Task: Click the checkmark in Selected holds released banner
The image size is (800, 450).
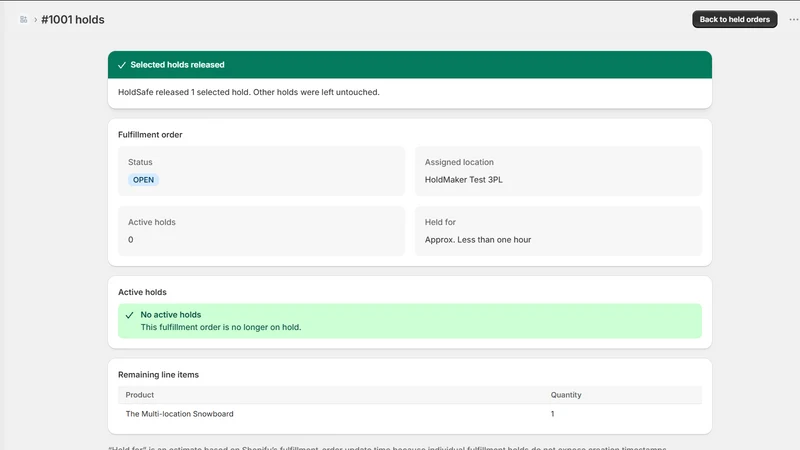Action: 121,65
